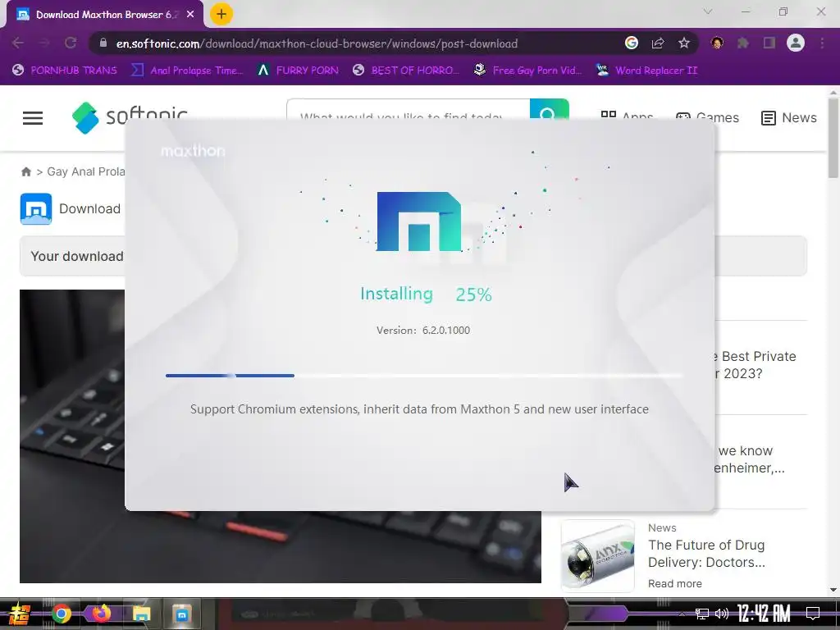The height and width of the screenshot is (630, 840).
Task: Close the Download Maxthon Browser tab
Action: pyautogui.click(x=190, y=15)
